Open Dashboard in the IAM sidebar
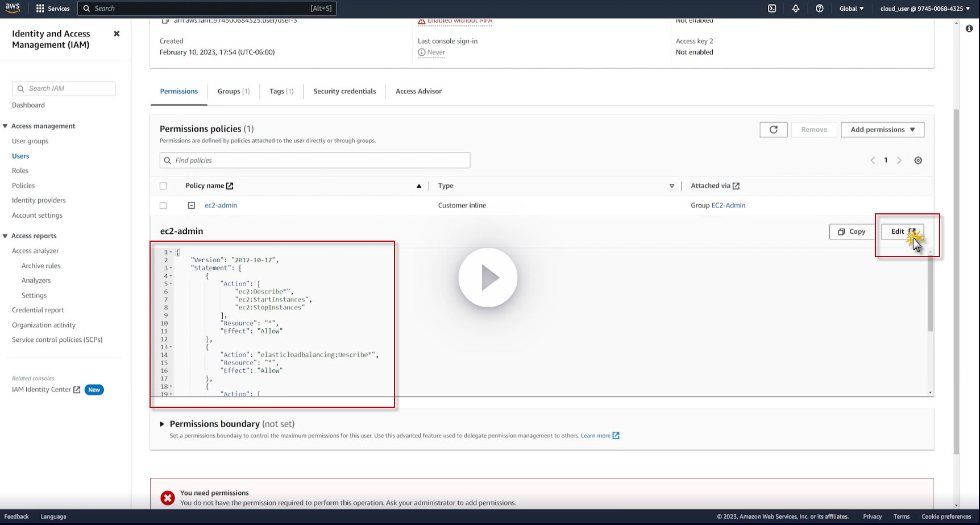Image resolution: width=980 pixels, height=525 pixels. coord(28,105)
